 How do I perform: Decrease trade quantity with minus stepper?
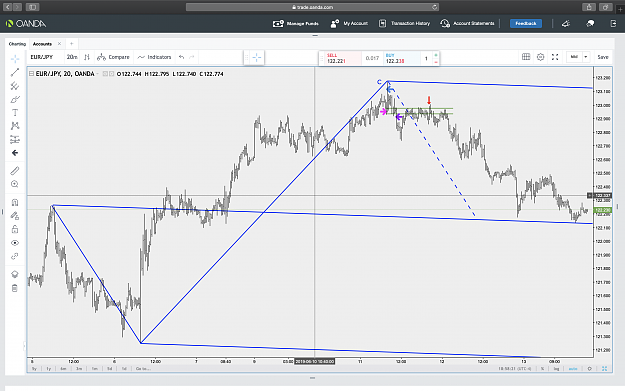pyautogui.click(x=436, y=62)
